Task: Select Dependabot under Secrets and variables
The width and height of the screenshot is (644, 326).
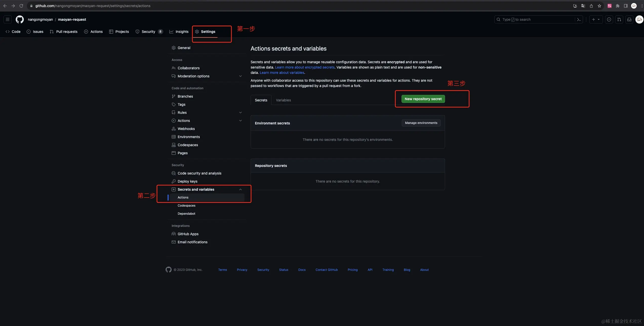Action: click(x=186, y=214)
